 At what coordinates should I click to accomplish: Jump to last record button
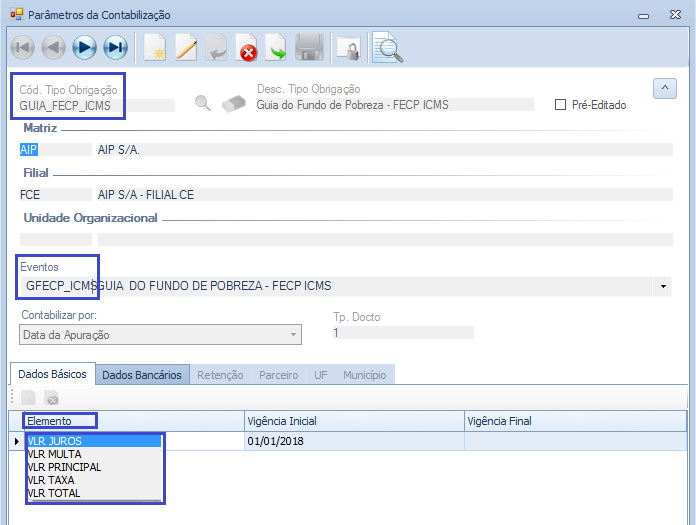tap(115, 47)
